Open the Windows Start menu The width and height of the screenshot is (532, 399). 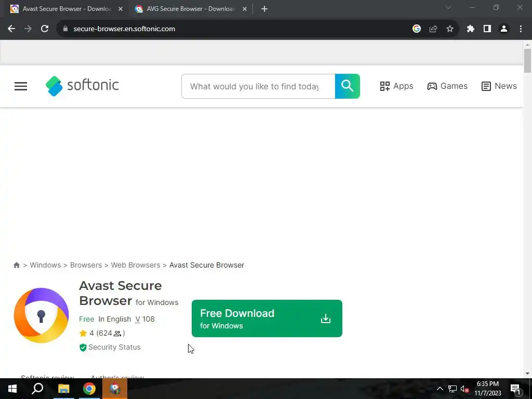[x=12, y=389]
